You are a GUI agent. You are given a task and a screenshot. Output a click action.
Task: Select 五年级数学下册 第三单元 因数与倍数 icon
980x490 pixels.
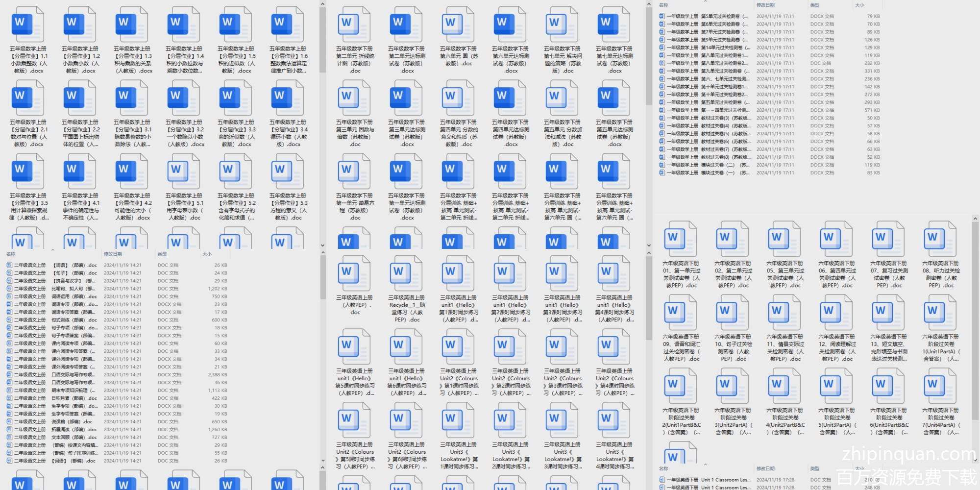point(354,98)
